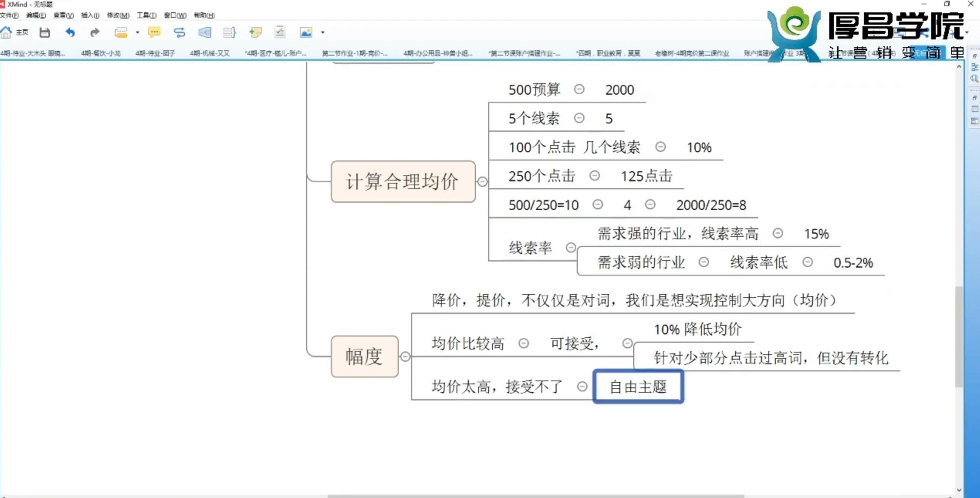Add a callout with the yellow speech bubble icon
The width and height of the screenshot is (980, 498).
154,32
